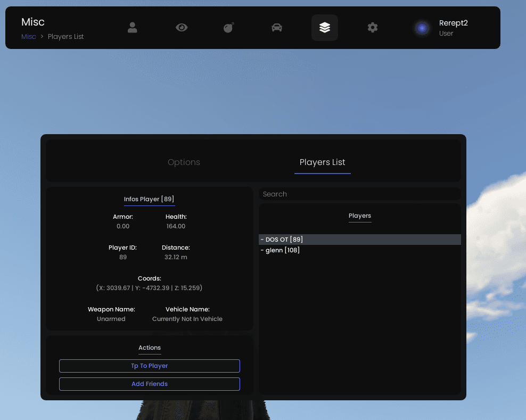The height and width of the screenshot is (420, 526).
Task: Click the Health value 164.00
Action: [176, 226]
